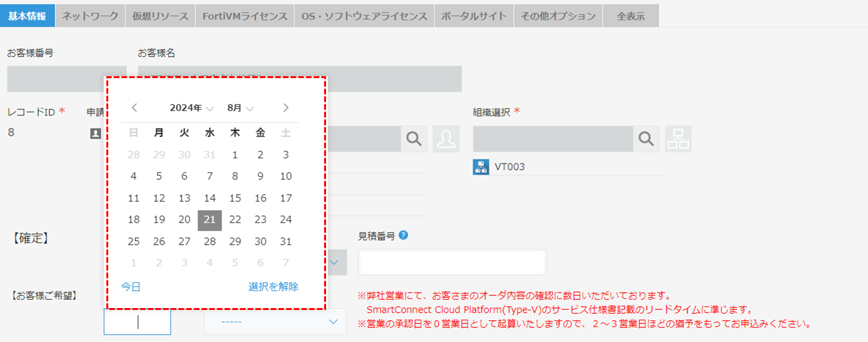Switch to 仮想リソース tab
Viewport: 868px width, 342px height.
[x=160, y=16]
